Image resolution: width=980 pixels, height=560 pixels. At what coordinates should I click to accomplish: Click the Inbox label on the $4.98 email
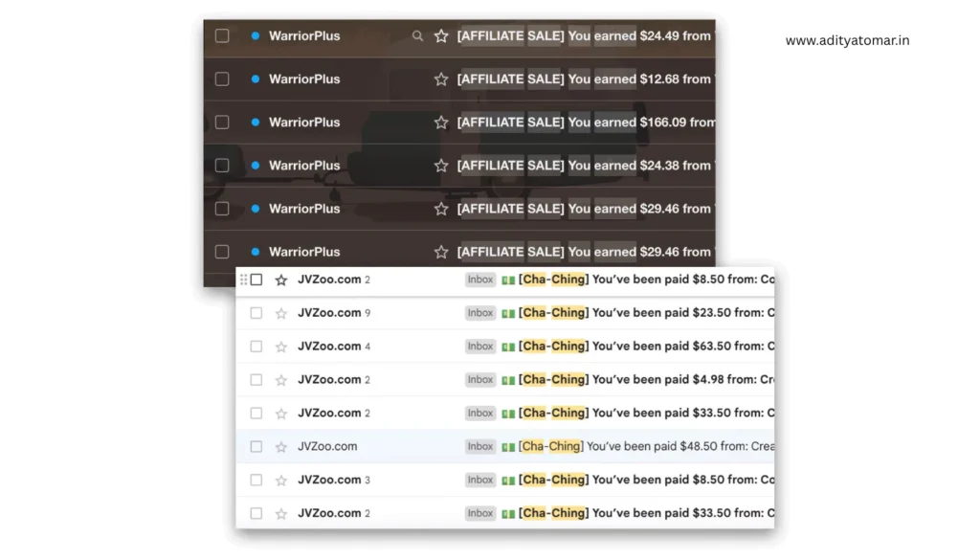[x=480, y=379]
